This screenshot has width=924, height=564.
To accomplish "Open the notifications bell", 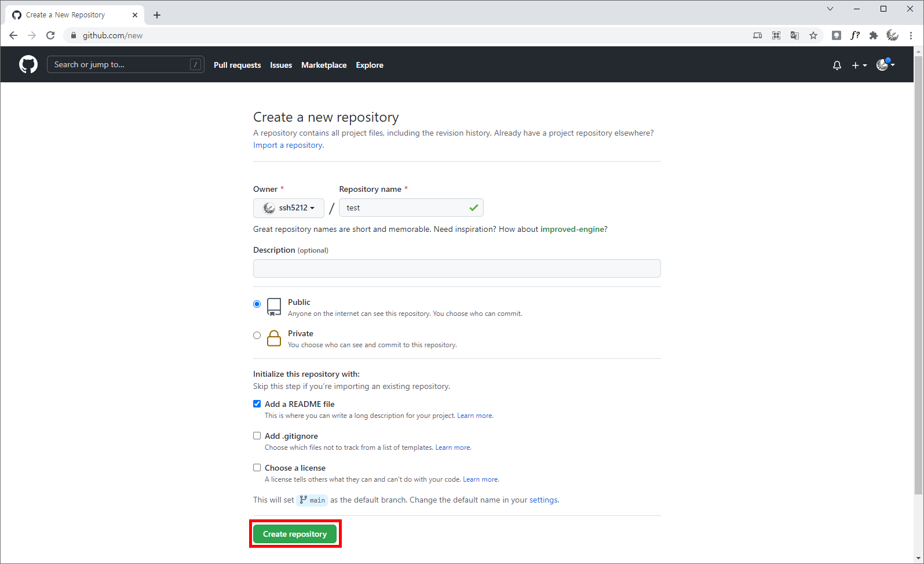I will pyautogui.click(x=837, y=66).
